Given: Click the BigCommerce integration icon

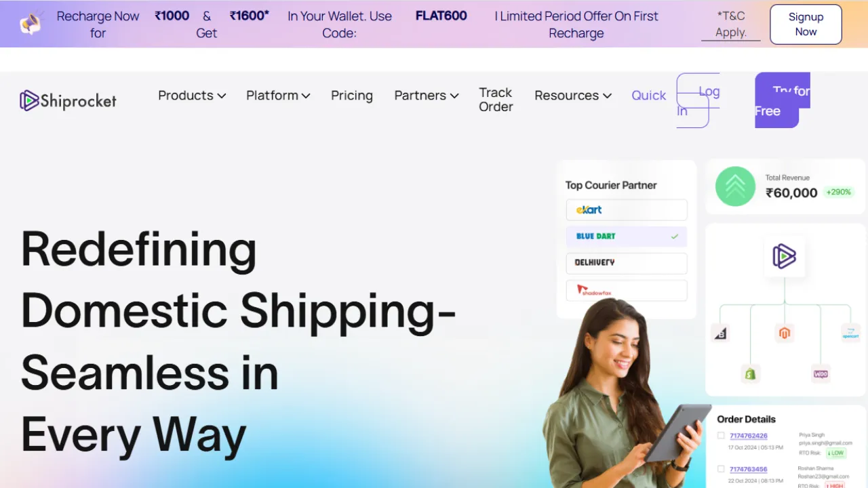Looking at the screenshot, I should click(x=720, y=333).
